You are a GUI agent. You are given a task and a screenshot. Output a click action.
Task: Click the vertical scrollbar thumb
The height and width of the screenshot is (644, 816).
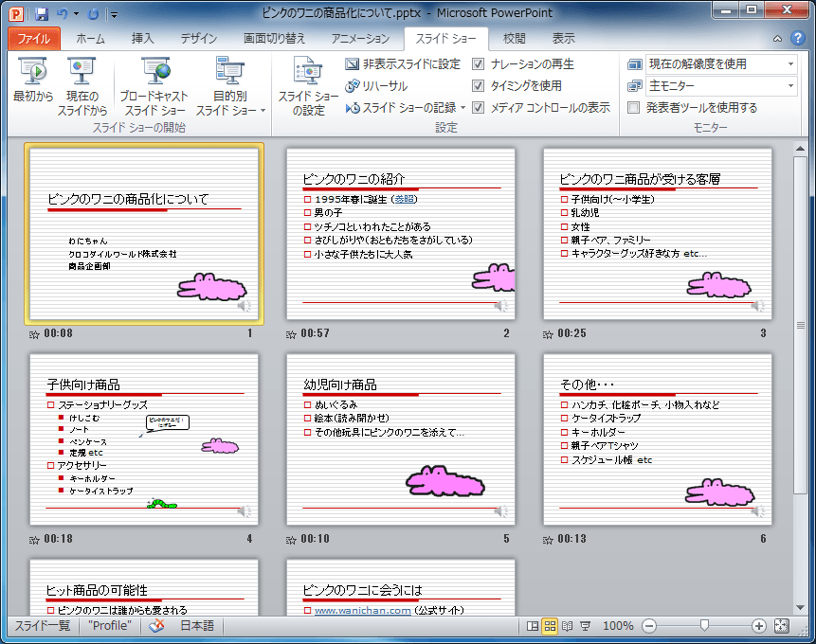(x=801, y=325)
